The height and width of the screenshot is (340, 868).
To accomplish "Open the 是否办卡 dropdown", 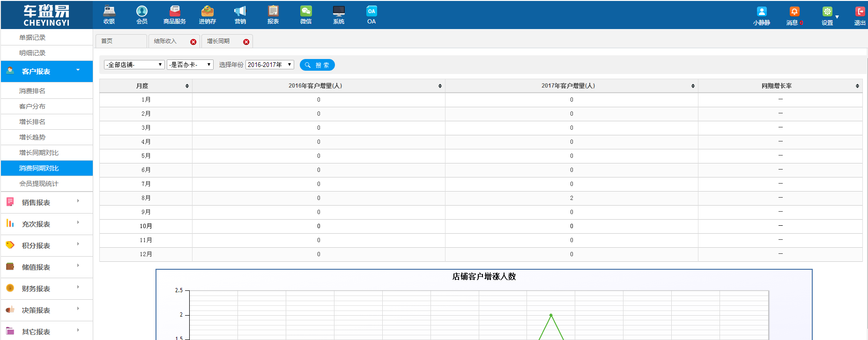I will (190, 65).
